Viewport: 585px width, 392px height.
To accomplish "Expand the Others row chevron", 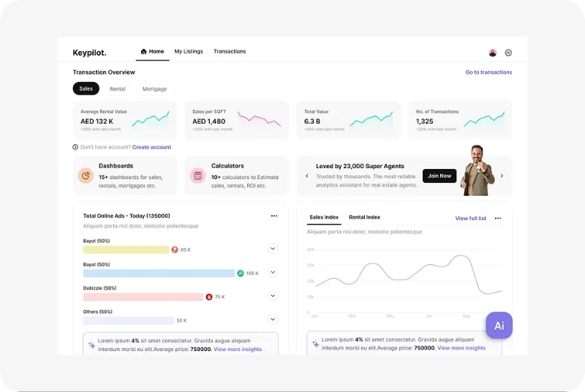I will click(273, 320).
